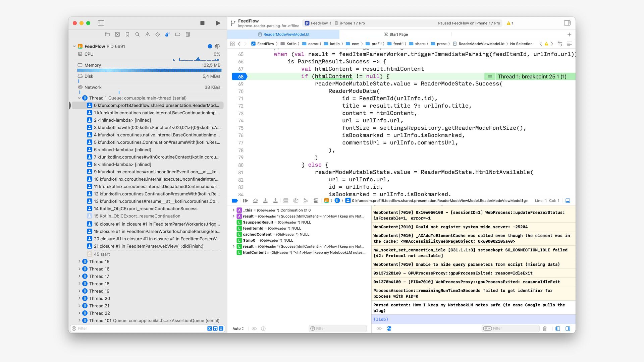This screenshot has width=644, height=362.
Task: Click the console output Filter field
Action: pos(513,328)
